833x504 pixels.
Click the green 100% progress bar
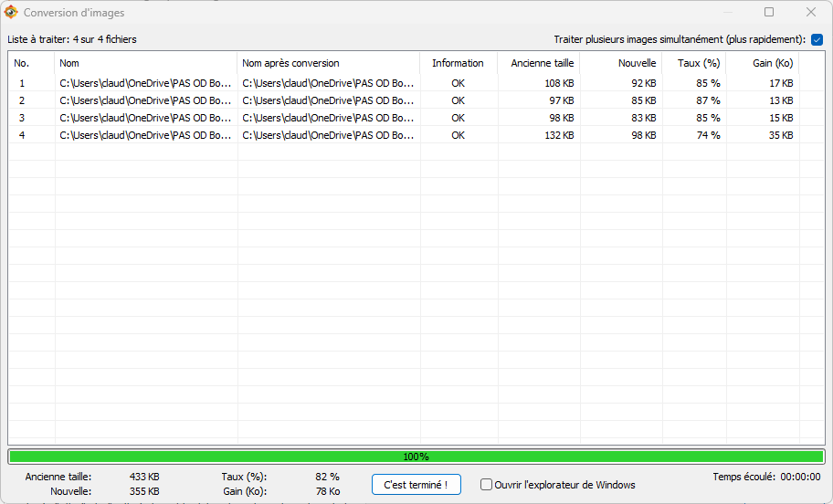(416, 457)
